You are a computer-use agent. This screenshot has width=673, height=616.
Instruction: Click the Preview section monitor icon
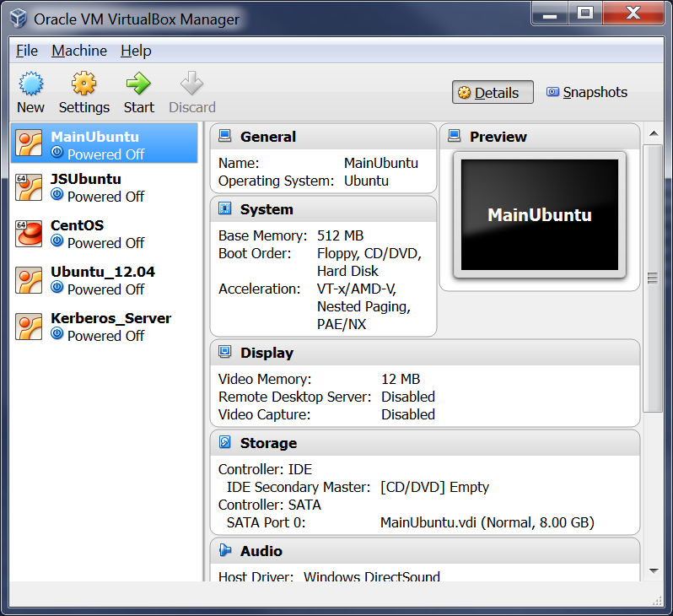click(454, 136)
